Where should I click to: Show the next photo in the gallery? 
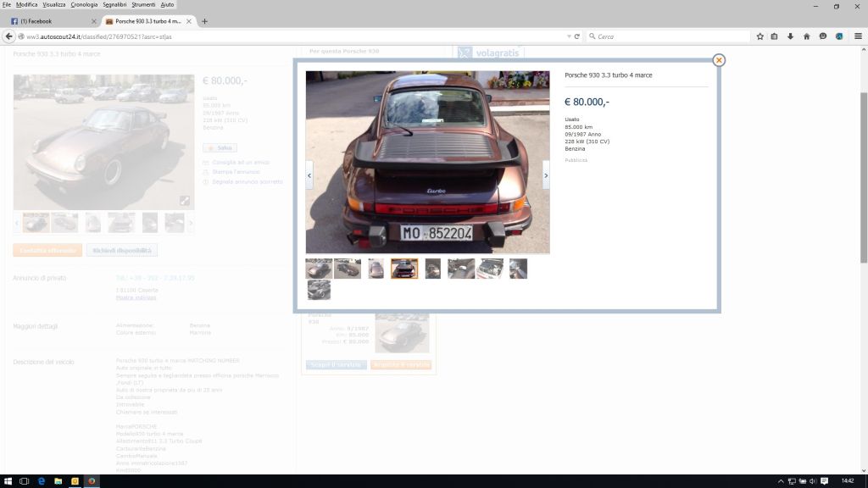546,175
